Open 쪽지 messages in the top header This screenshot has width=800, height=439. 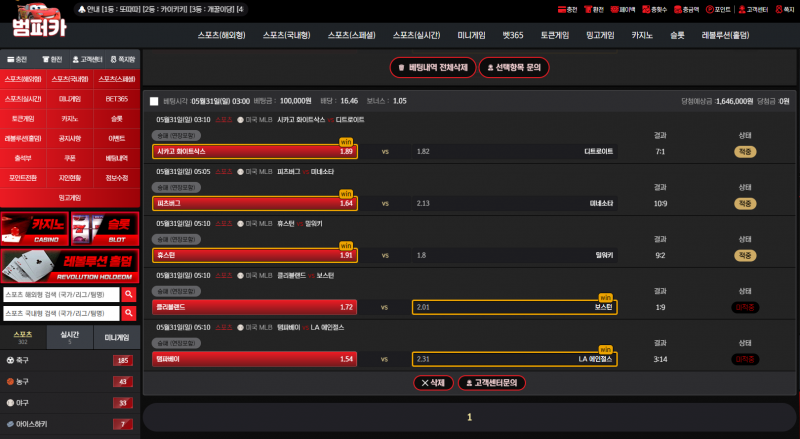[x=785, y=9]
